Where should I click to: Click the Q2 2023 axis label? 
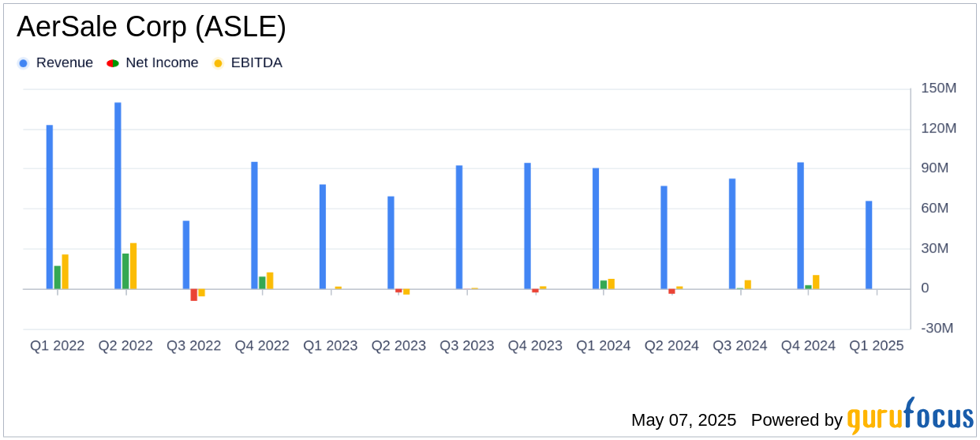click(x=398, y=346)
